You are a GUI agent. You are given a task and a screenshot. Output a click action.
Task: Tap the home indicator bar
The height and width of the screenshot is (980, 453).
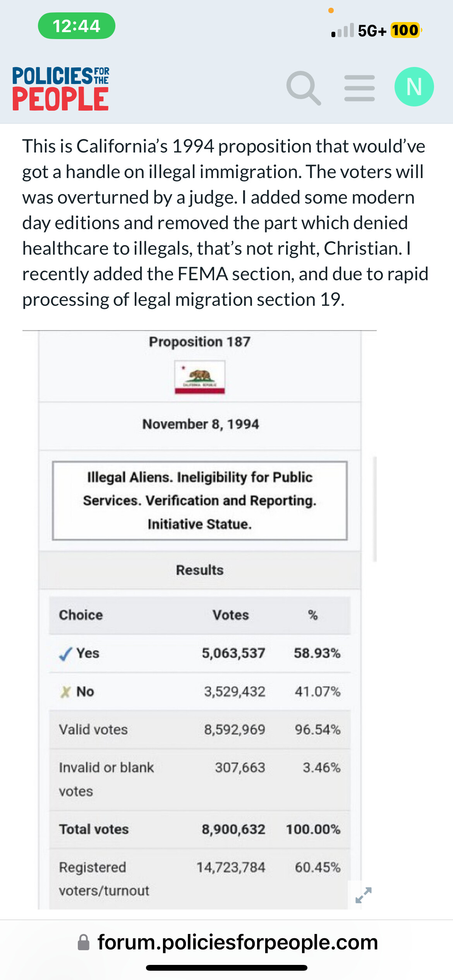(x=226, y=968)
